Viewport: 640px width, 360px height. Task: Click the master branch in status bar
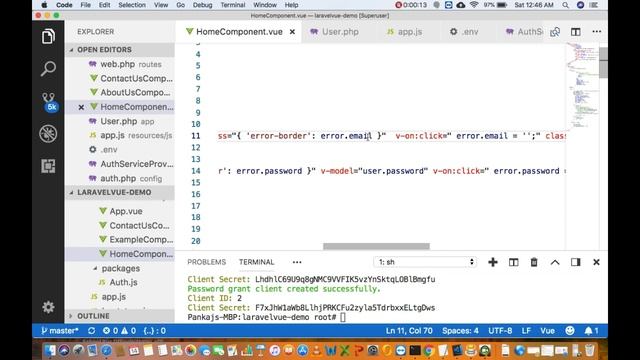point(59,331)
